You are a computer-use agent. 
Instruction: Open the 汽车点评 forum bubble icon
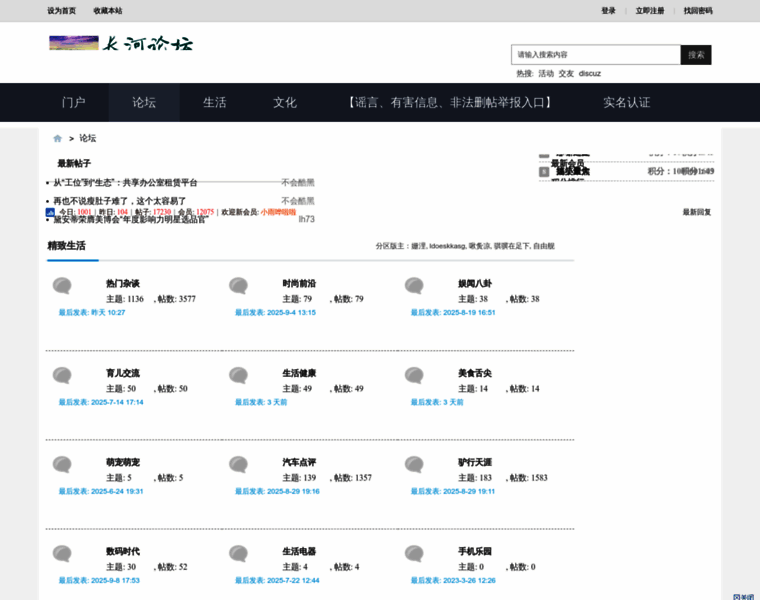[x=238, y=464]
